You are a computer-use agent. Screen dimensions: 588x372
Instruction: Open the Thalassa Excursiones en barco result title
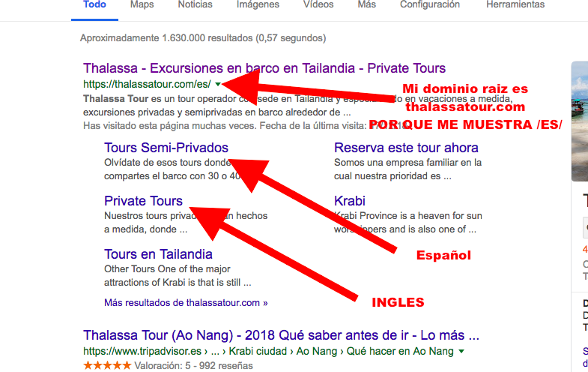[x=264, y=68]
